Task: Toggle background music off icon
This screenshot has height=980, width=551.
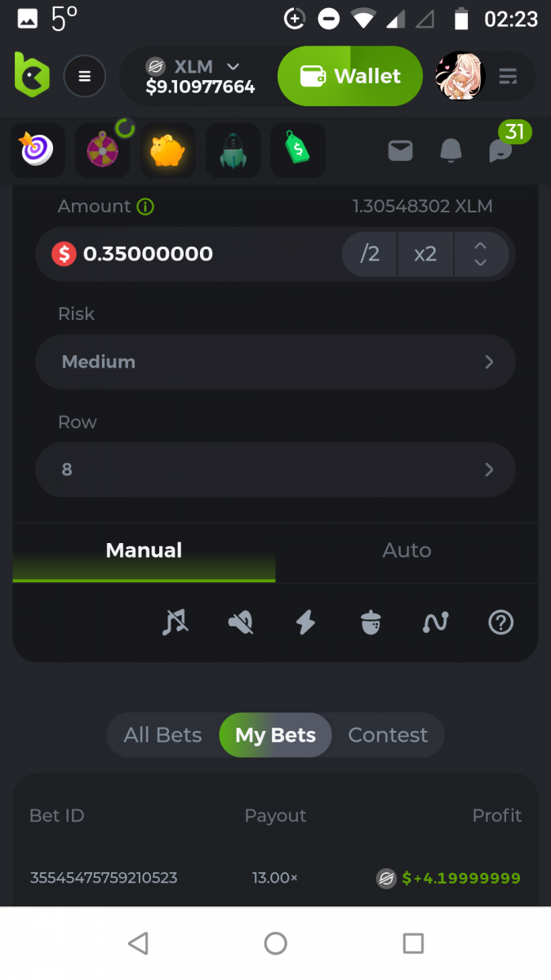Action: (x=176, y=623)
